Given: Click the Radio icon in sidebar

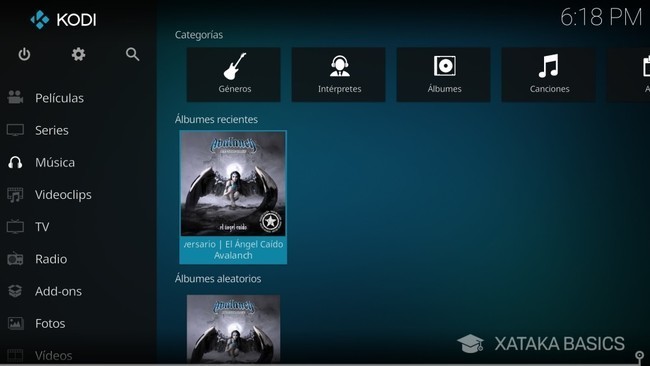Looking at the screenshot, I should [x=15, y=259].
